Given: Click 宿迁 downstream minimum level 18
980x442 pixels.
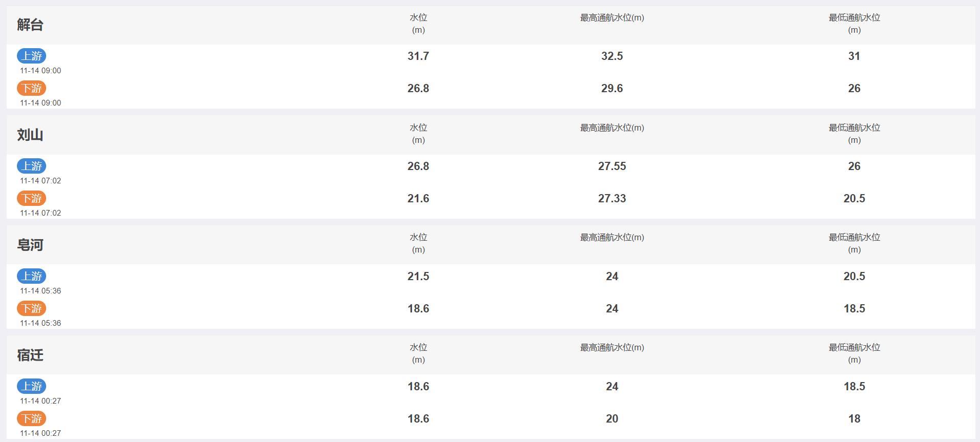Looking at the screenshot, I should (854, 419).
